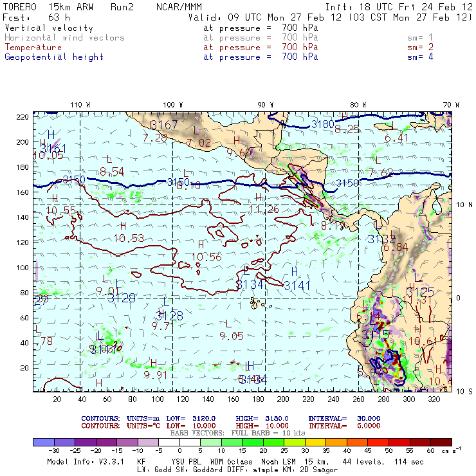Click the red '9.05' temperature minimum
Screen dimensions: 476x476
pos(232,336)
